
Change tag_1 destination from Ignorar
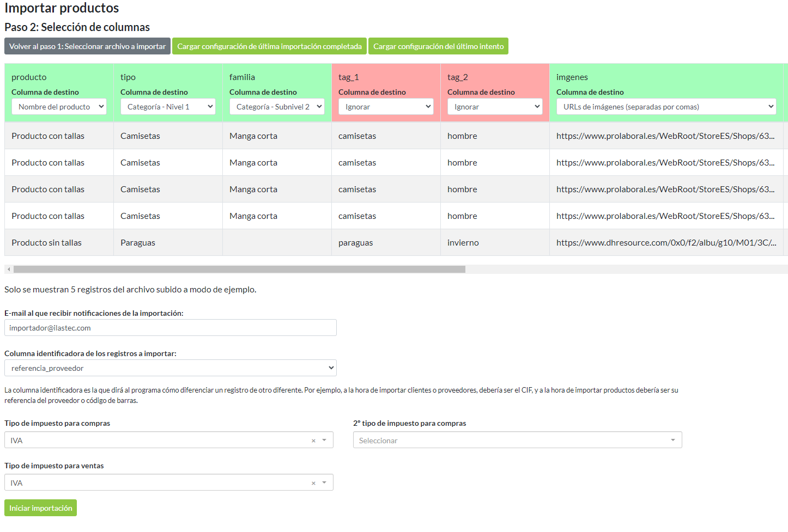click(x=386, y=107)
